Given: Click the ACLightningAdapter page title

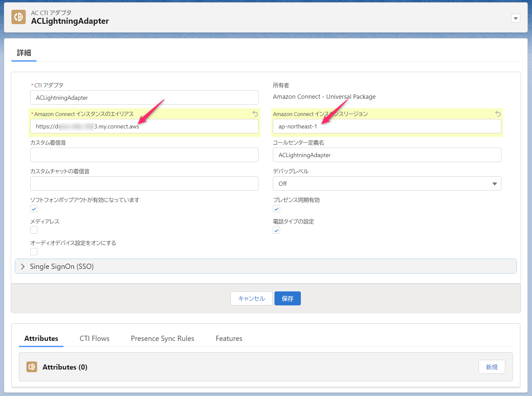Looking at the screenshot, I should [x=70, y=21].
